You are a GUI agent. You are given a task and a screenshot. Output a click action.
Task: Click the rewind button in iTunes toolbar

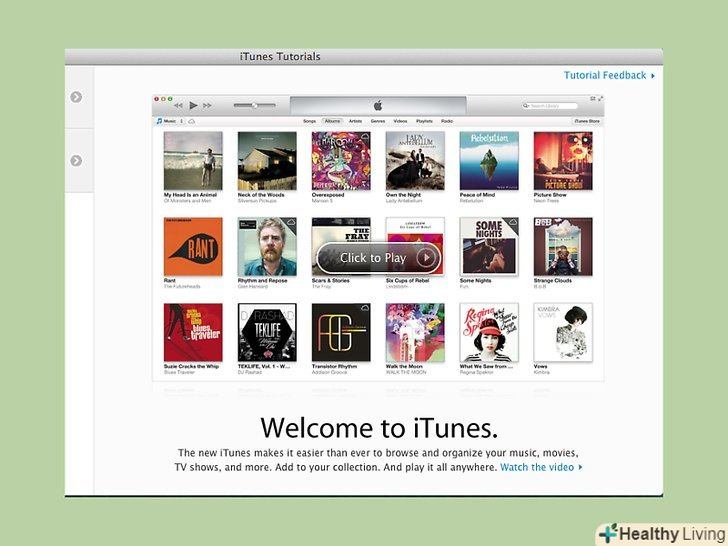click(x=178, y=106)
